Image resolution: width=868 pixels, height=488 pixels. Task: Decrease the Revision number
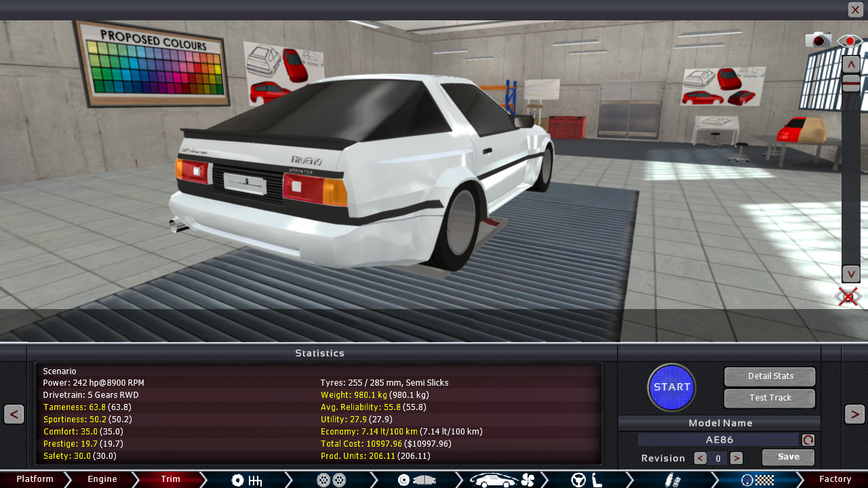(701, 458)
